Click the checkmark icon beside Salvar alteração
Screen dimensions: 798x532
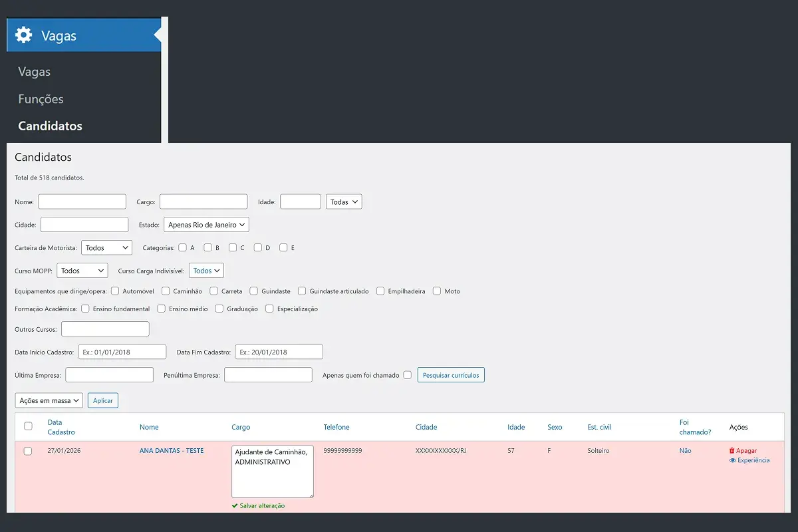coord(235,506)
